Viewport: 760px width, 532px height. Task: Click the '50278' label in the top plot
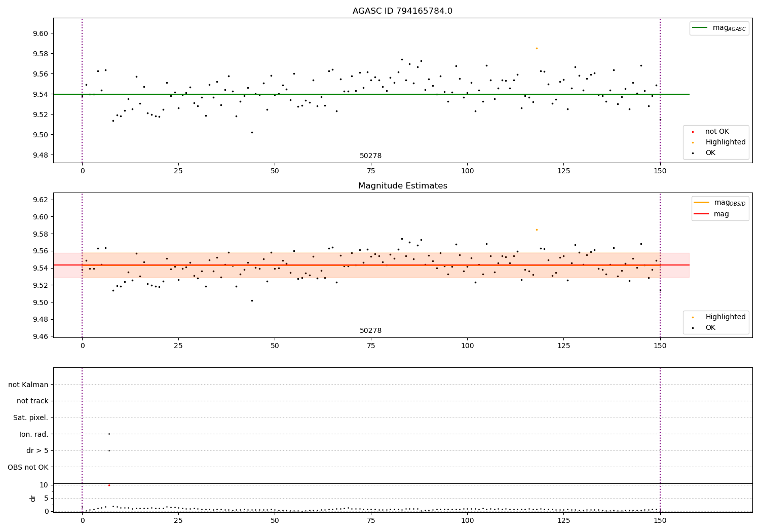370,156
